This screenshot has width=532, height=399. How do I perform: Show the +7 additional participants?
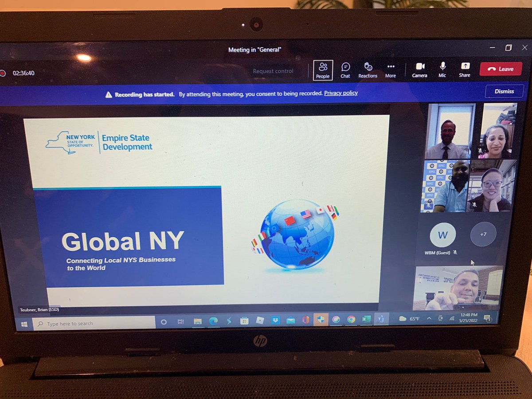point(483,234)
